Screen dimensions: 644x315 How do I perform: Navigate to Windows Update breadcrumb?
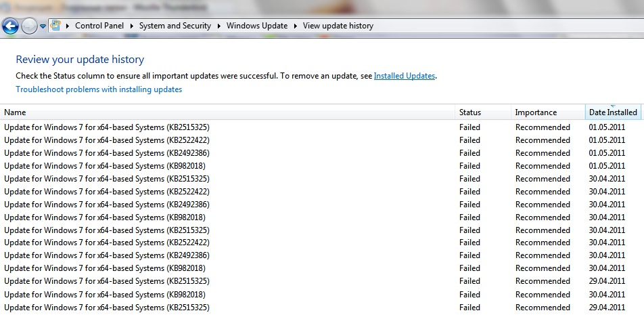coord(257,26)
